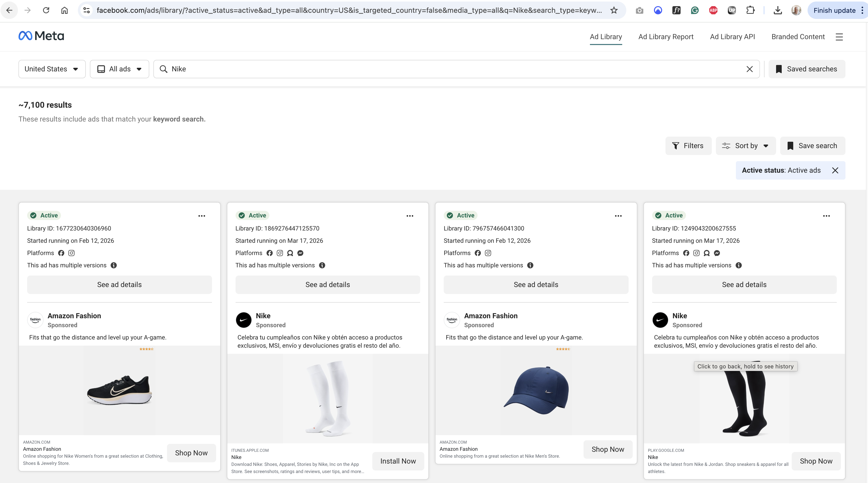This screenshot has width=868, height=483.
Task: Open Amazon Fashion page from the sneaker ad
Action: (74, 316)
